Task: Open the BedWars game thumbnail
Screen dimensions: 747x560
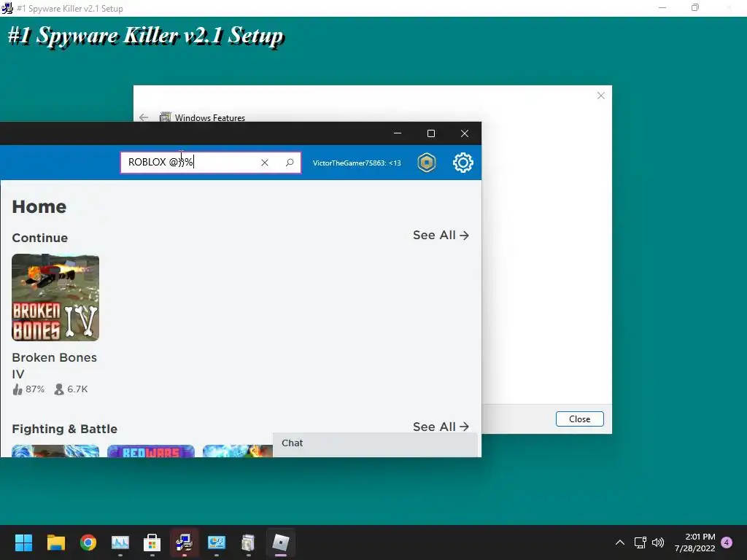Action: [x=151, y=451]
